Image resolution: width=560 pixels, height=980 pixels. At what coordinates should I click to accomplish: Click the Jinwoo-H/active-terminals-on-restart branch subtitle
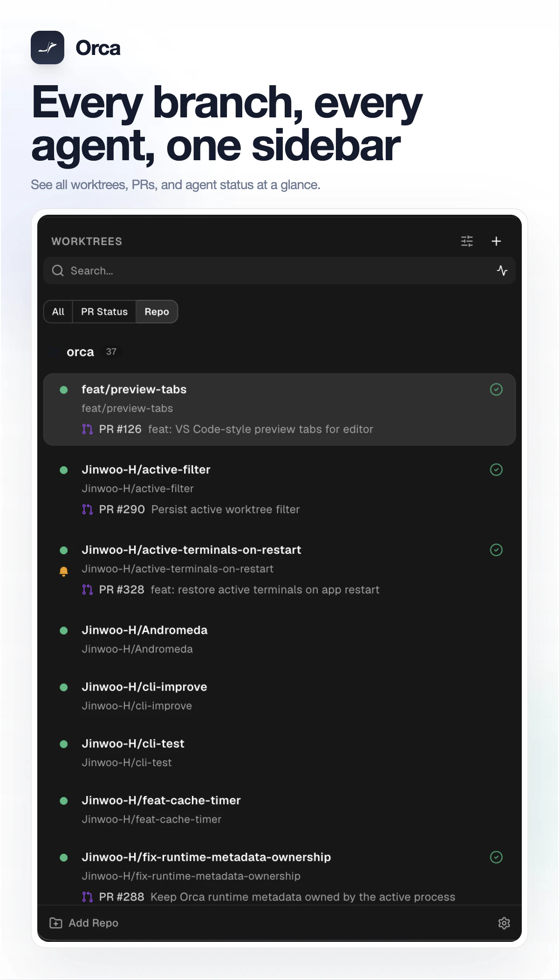point(178,569)
